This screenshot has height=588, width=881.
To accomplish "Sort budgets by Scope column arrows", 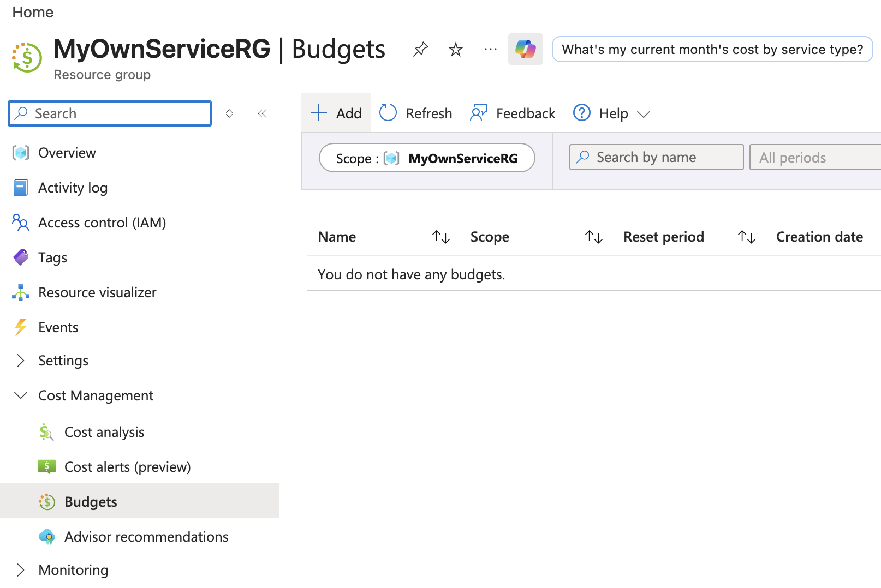I will pos(594,237).
